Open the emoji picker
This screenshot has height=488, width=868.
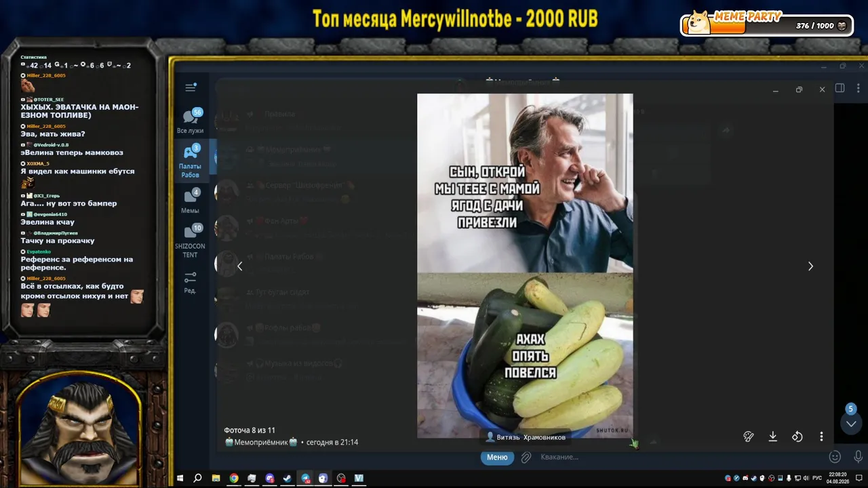pyautogui.click(x=835, y=457)
